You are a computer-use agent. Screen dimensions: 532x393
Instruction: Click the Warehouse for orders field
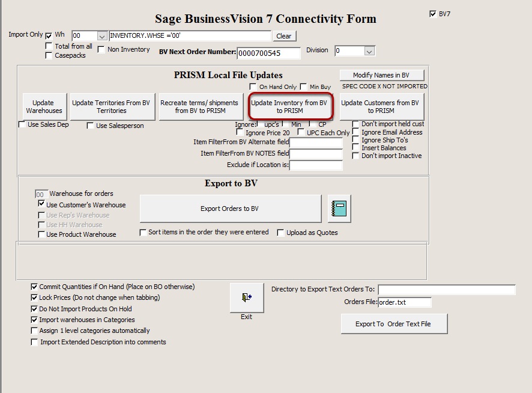[x=41, y=194]
